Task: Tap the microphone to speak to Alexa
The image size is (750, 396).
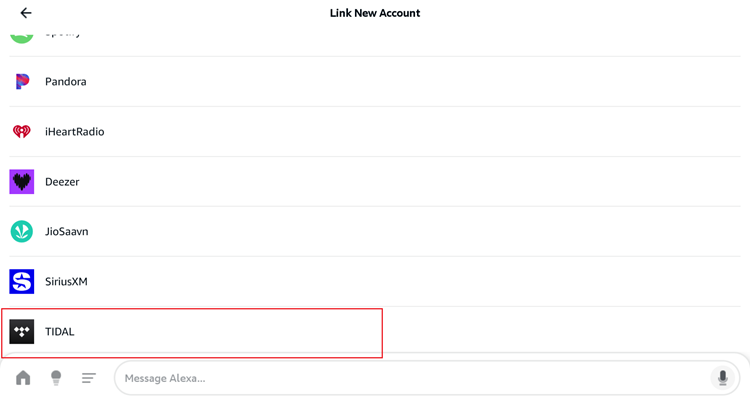Action: 723,378
